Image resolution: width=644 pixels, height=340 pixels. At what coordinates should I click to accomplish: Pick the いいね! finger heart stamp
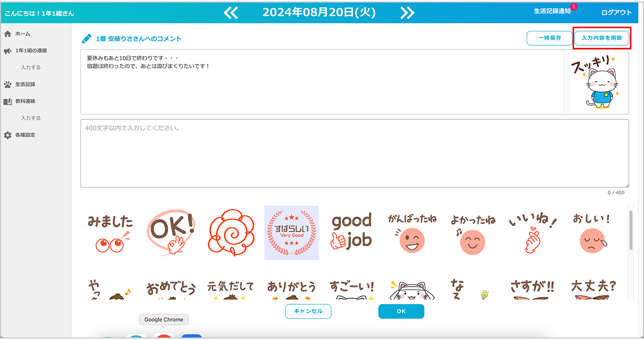533,233
